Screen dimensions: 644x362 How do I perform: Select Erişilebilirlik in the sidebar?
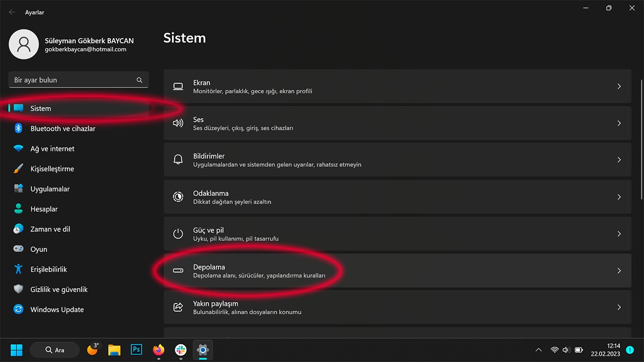pyautogui.click(x=78, y=269)
